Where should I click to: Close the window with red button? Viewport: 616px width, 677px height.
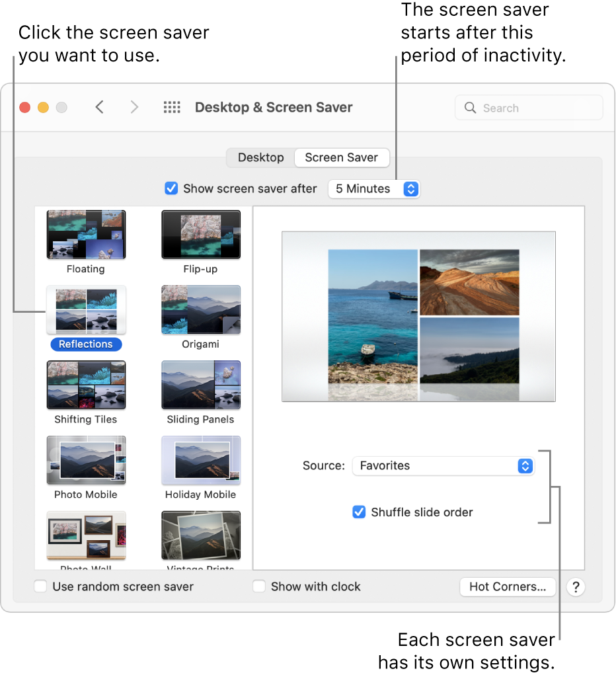25,107
